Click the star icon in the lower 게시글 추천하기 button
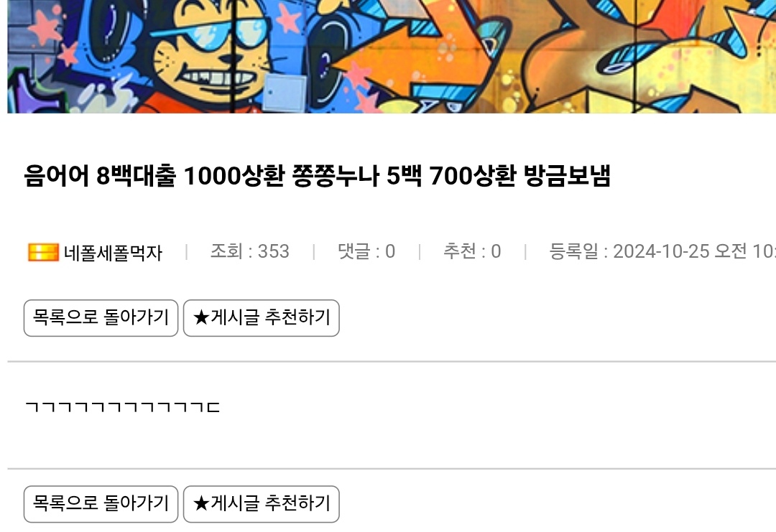This screenshot has height=532, width=776. pos(201,504)
